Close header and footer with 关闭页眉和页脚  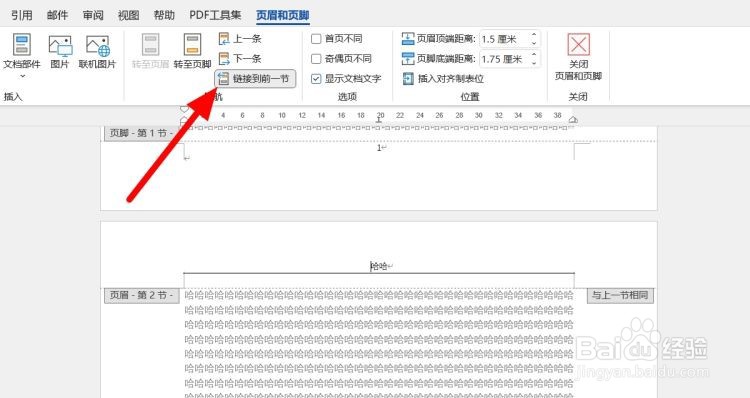pos(578,57)
